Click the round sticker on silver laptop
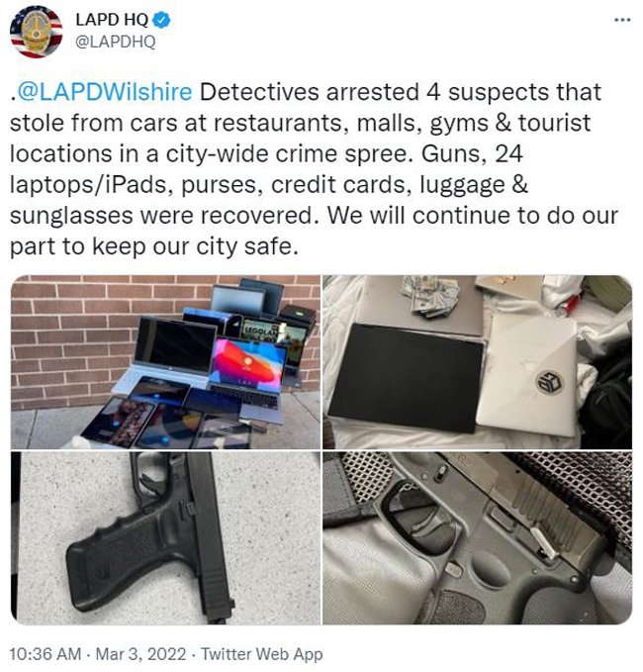This screenshot has height=672, width=643. pyautogui.click(x=550, y=381)
